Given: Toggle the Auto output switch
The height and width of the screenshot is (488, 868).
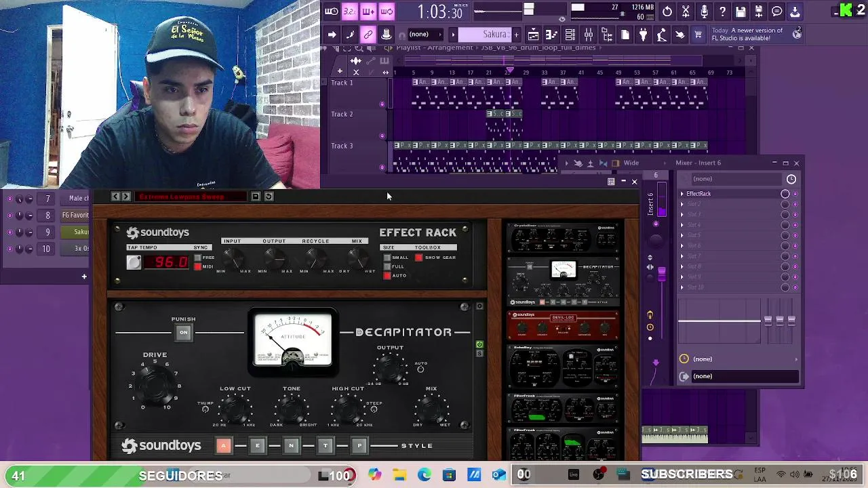Looking at the screenshot, I should click(x=420, y=369).
